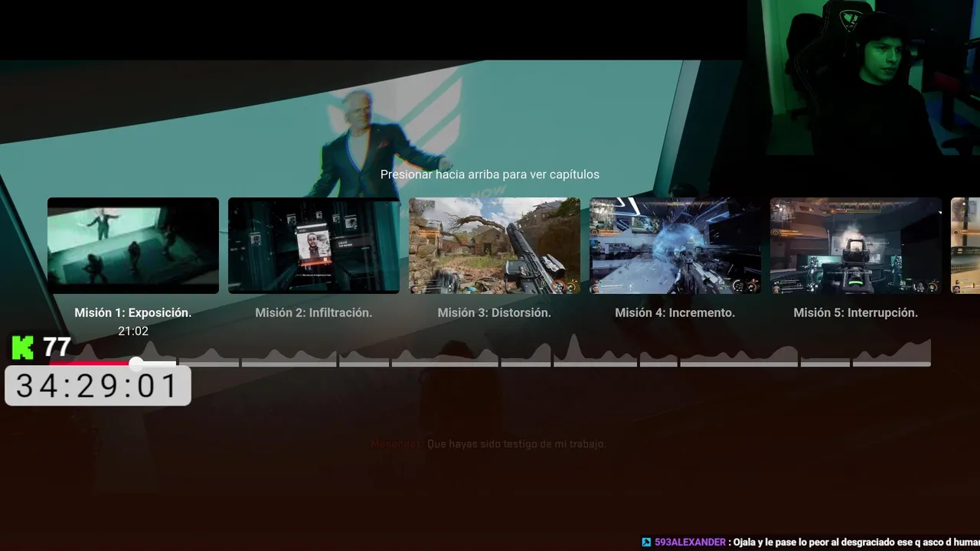Click the white playhead knob on progress bar
Image resolution: width=980 pixels, height=551 pixels.
(x=136, y=364)
